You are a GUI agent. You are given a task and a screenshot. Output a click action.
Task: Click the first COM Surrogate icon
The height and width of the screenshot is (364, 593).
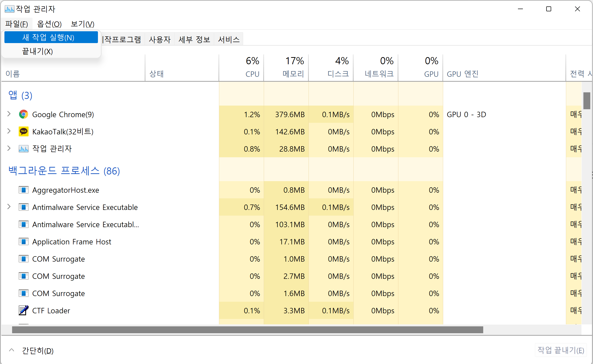24,259
